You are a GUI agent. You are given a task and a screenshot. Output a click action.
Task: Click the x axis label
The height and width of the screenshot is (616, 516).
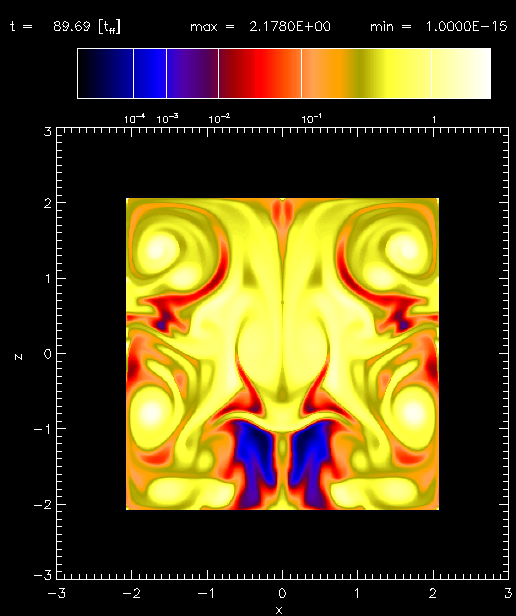[279, 610]
